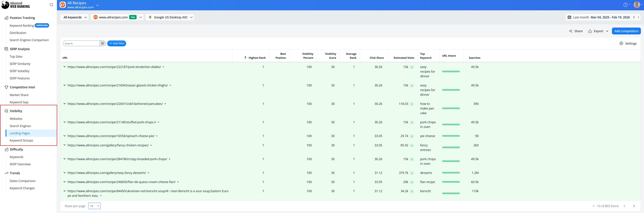Click the "flan recipe" top keyword

pos(427,182)
